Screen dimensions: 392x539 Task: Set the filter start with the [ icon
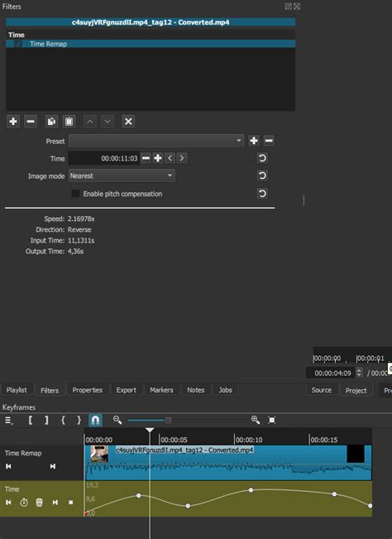(x=31, y=420)
